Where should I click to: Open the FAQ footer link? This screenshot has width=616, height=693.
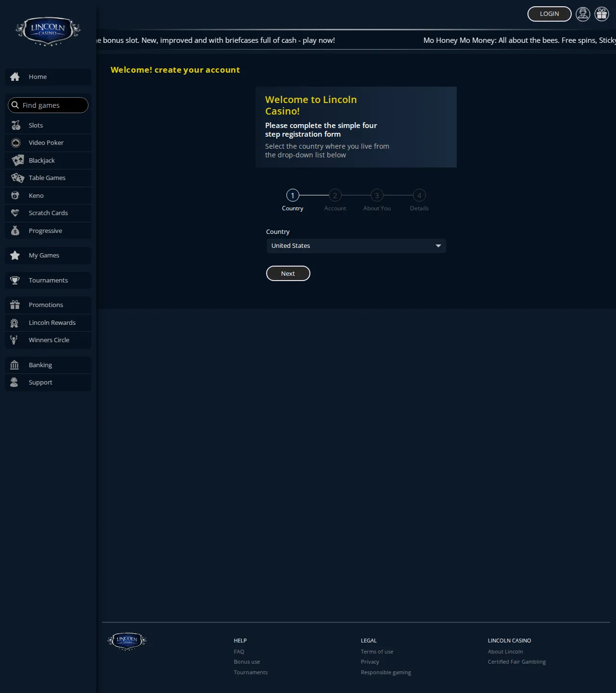239,652
